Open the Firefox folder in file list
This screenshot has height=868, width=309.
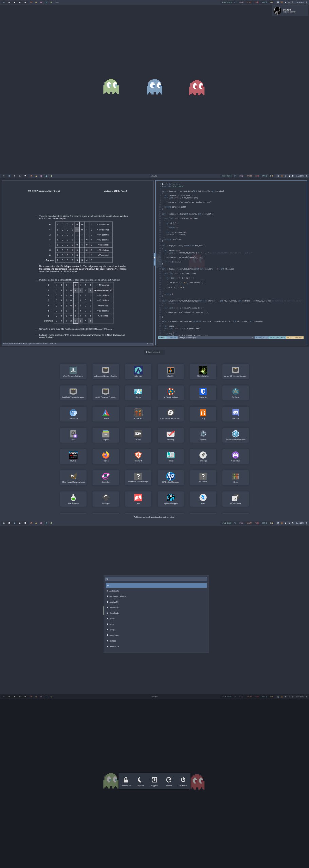[156, 630]
